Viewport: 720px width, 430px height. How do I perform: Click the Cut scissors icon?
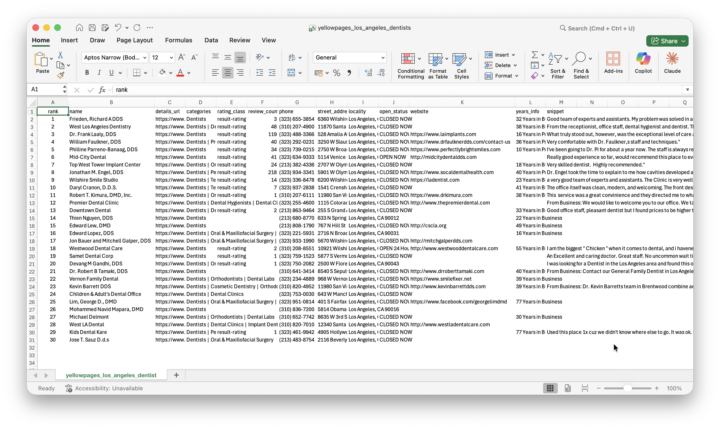(x=60, y=55)
